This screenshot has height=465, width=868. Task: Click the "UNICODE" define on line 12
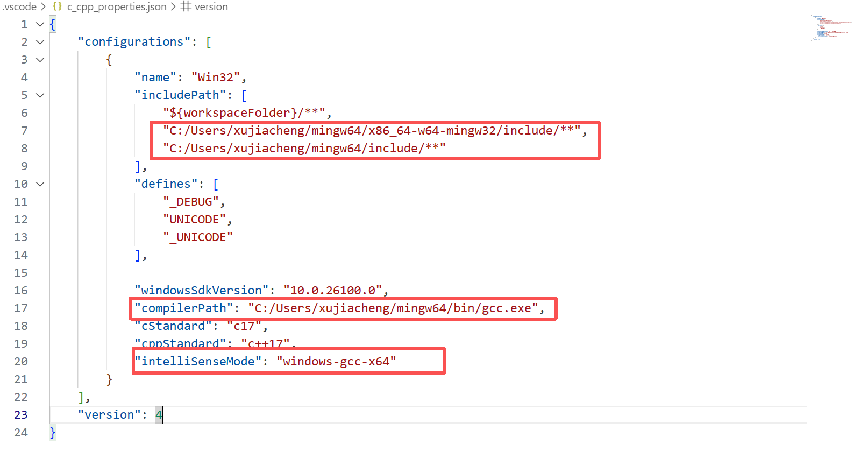(x=194, y=220)
